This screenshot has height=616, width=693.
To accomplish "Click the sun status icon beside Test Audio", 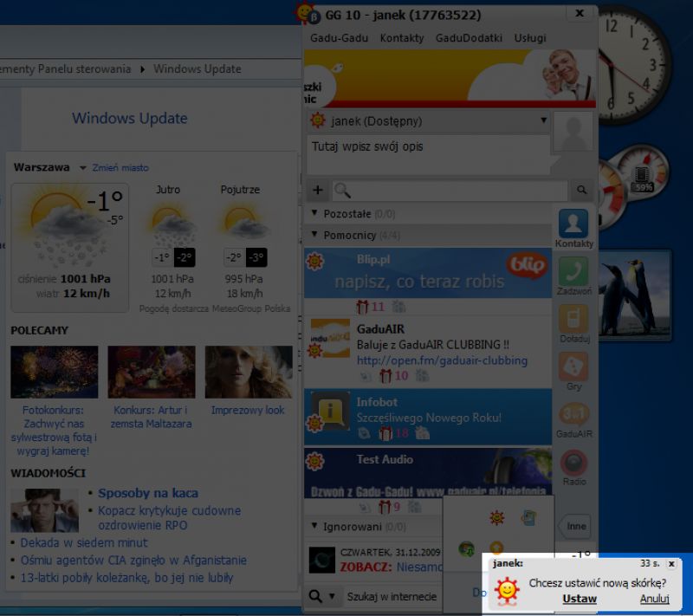I will (314, 461).
